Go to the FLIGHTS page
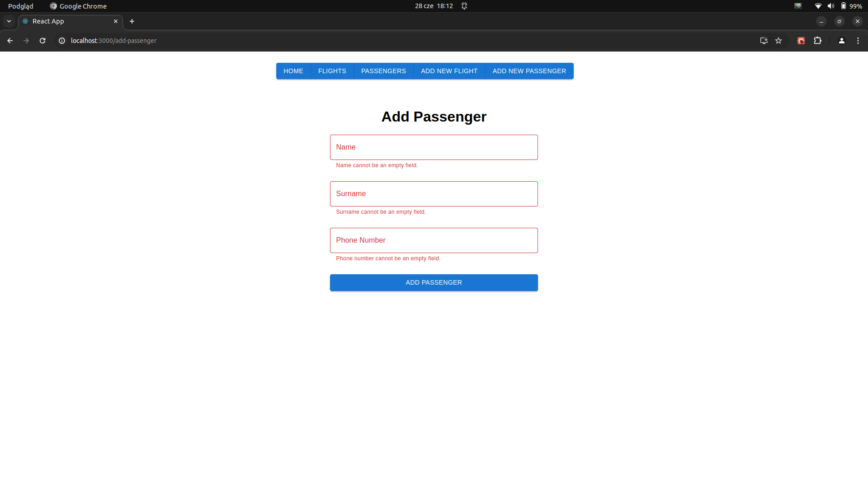 click(332, 71)
